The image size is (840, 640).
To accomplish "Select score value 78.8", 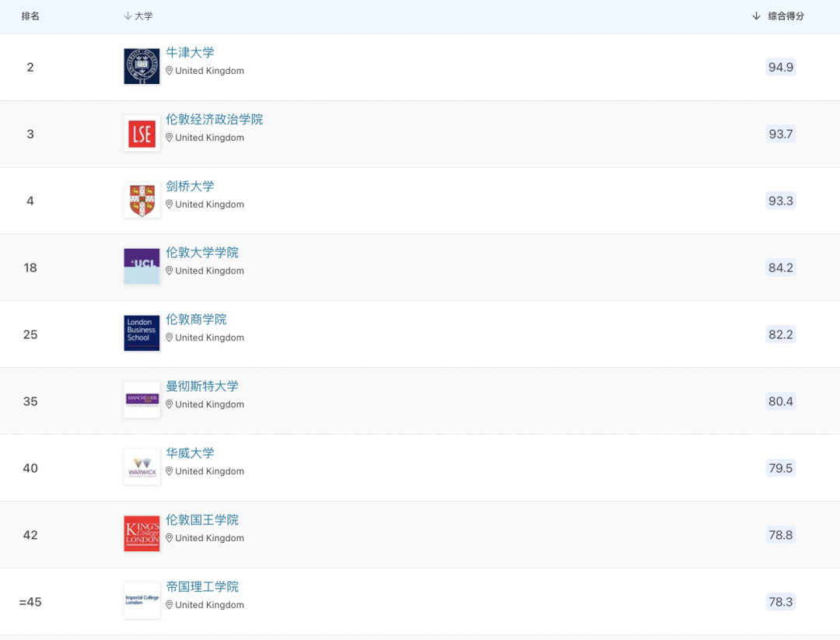I will point(781,535).
